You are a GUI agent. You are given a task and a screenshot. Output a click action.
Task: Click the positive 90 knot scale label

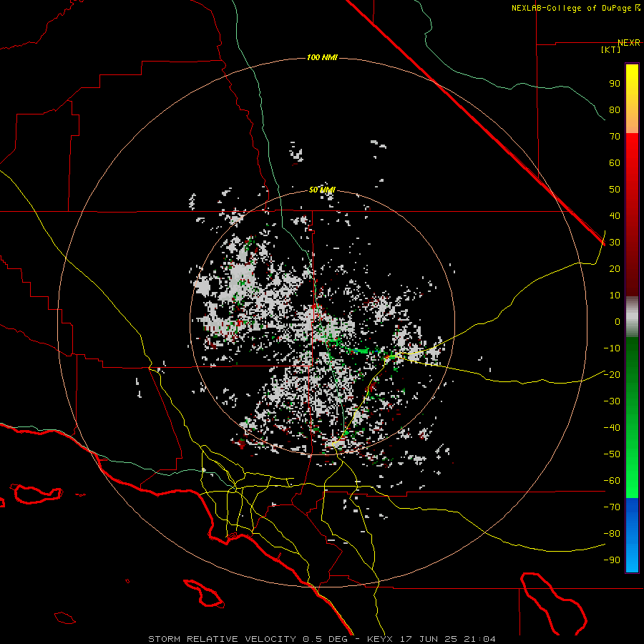[615, 84]
